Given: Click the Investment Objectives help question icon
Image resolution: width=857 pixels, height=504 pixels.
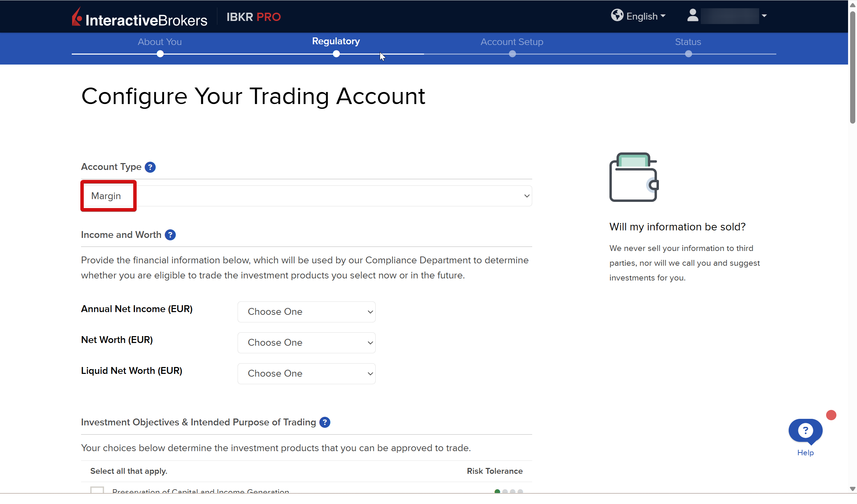Looking at the screenshot, I should 324,422.
